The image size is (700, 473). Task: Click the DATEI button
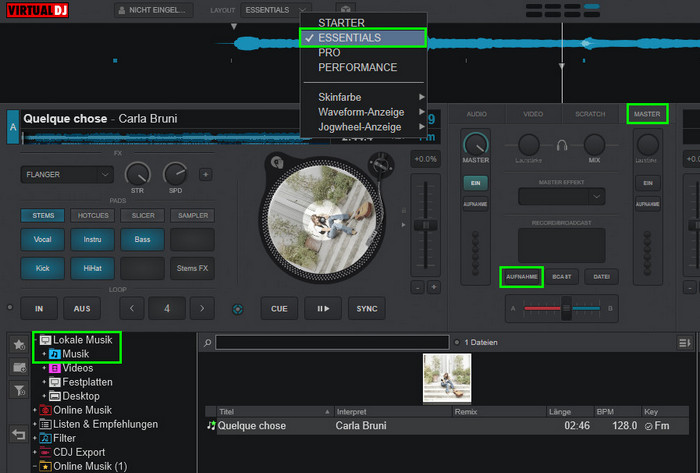point(601,277)
